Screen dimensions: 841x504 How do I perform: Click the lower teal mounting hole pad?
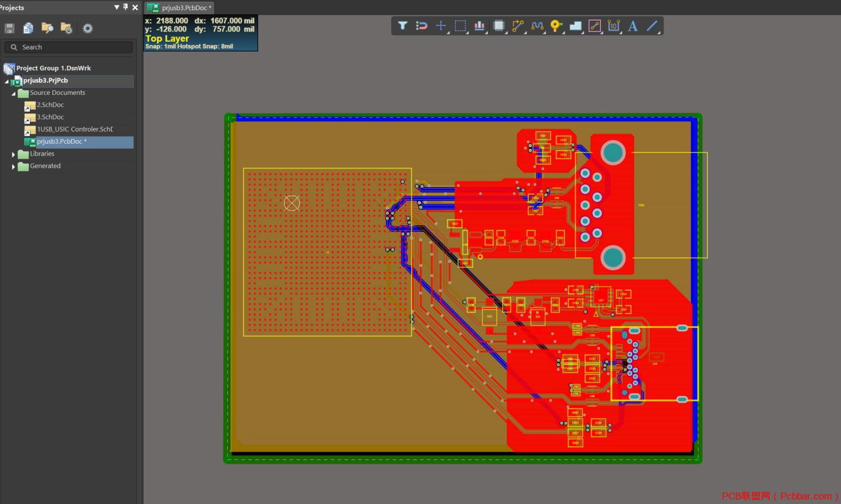click(613, 257)
